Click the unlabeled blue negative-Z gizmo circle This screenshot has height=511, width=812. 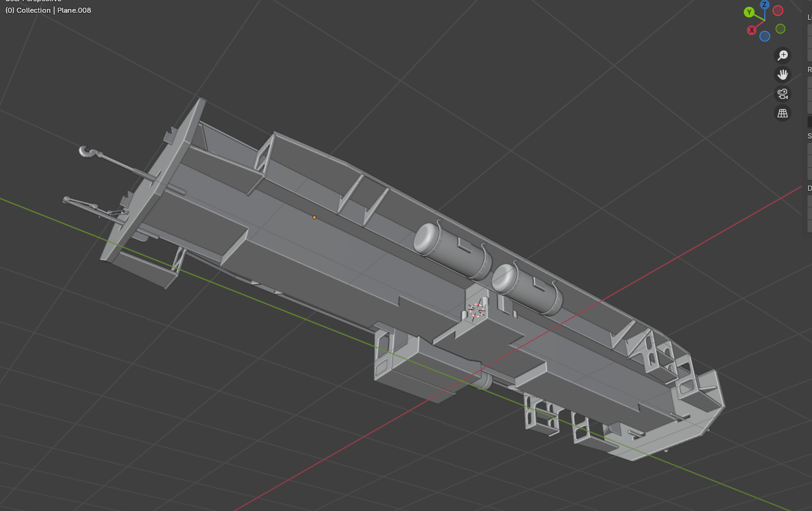coord(765,36)
